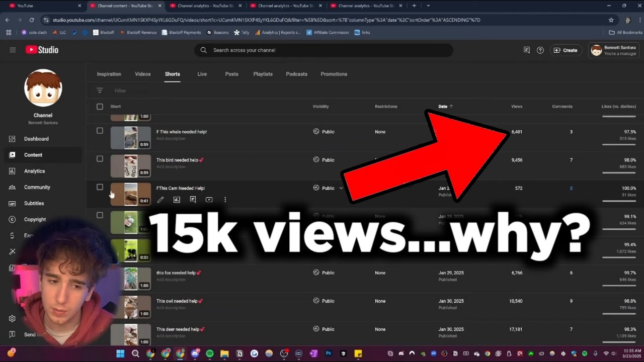This screenshot has width=644, height=362.
Task: Open Windows Start menu on taskbar
Action: coord(121,353)
